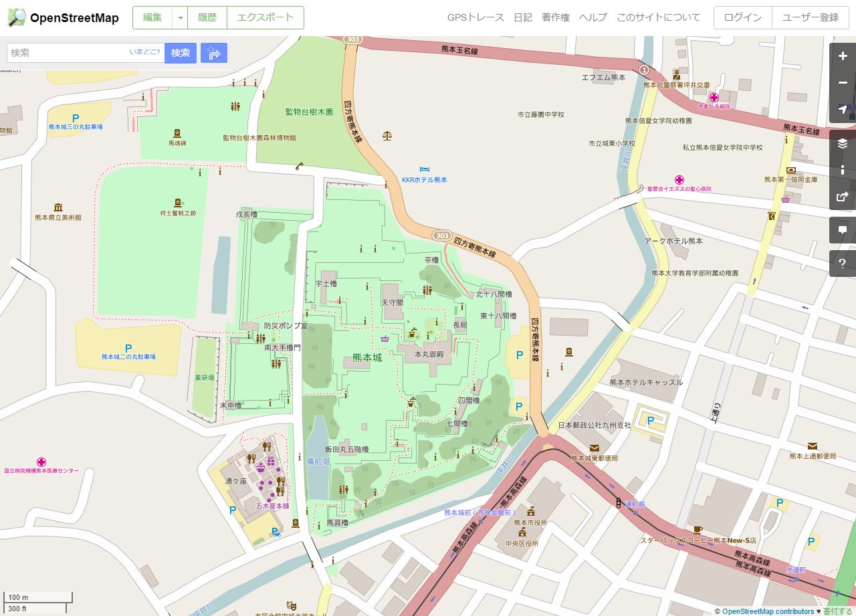Click the hospital icon above やまむら病院

coord(714,98)
